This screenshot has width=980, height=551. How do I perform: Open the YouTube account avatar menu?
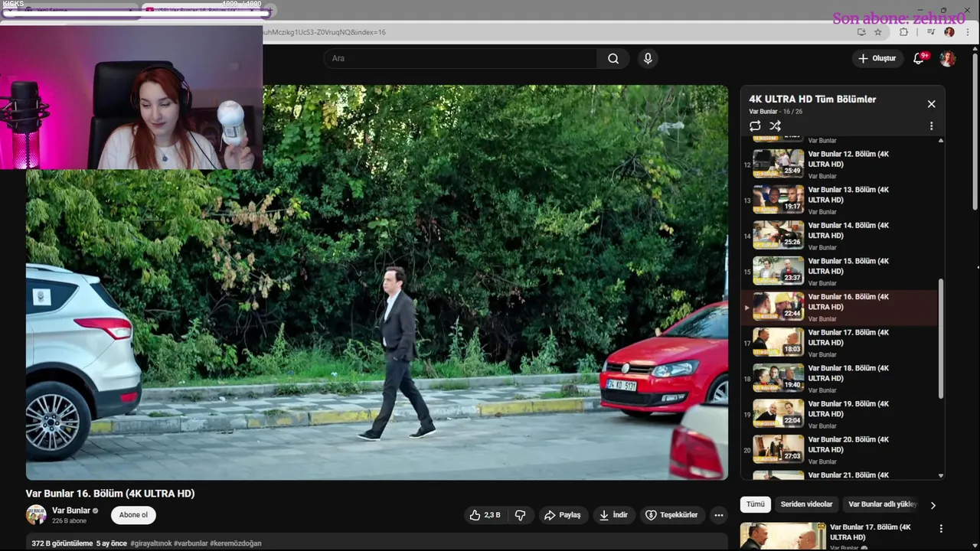click(x=948, y=59)
